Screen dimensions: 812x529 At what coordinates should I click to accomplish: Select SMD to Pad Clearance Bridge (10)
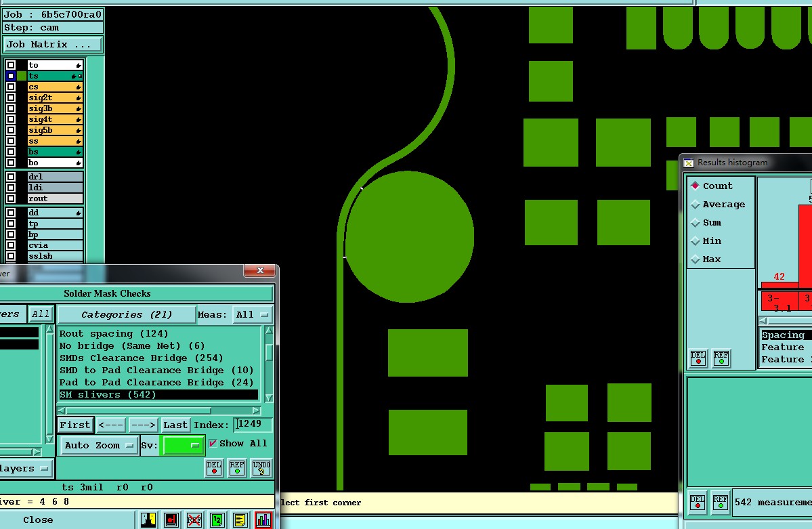tap(158, 370)
